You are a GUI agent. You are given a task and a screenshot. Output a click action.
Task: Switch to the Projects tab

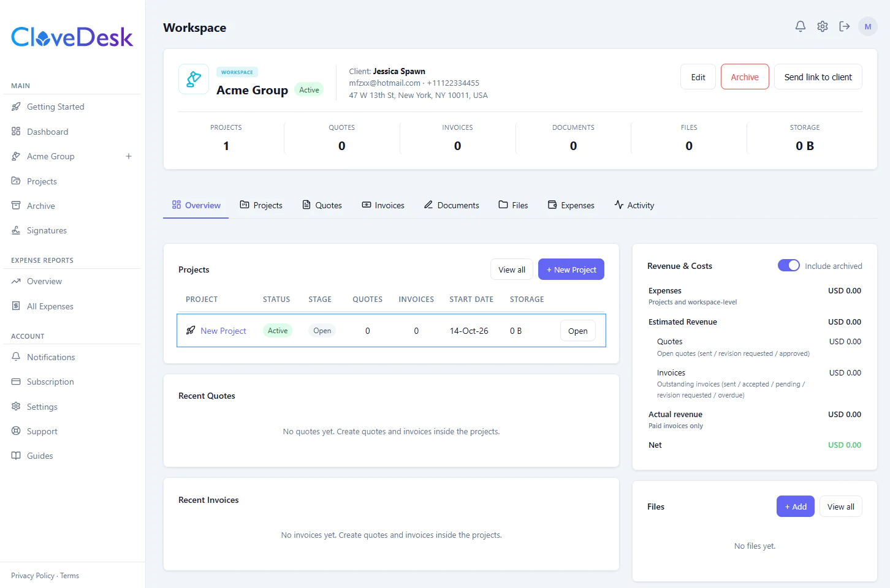(261, 205)
